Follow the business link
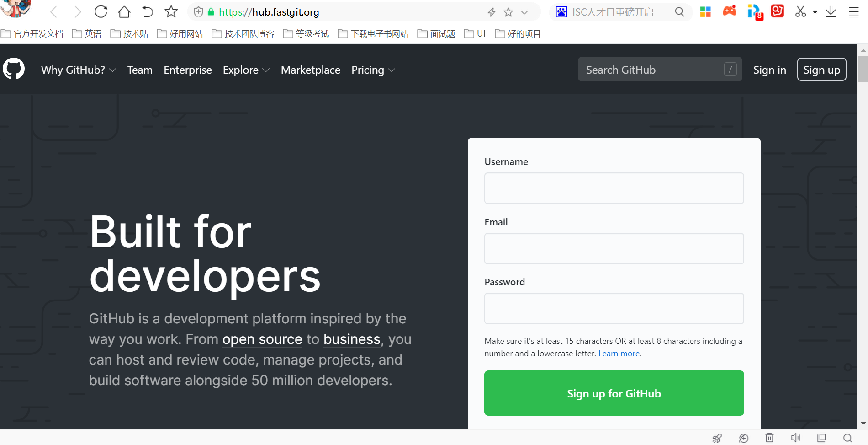The image size is (868, 445). [x=352, y=339]
